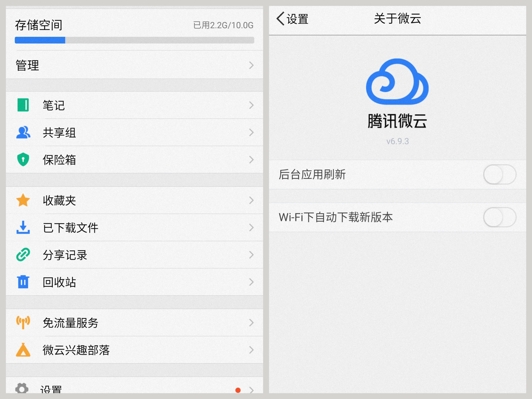Tap the blue download 已下载文件 icon

(23, 227)
